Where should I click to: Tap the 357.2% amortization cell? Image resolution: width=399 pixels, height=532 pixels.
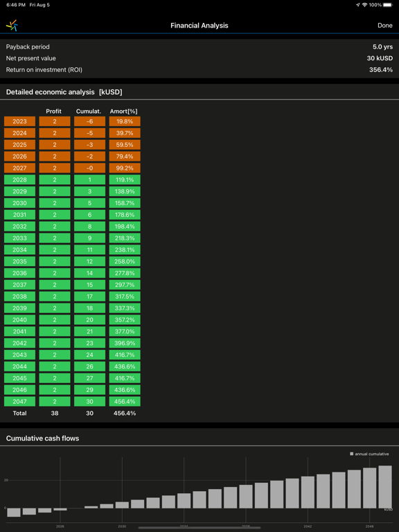pyautogui.click(x=125, y=319)
